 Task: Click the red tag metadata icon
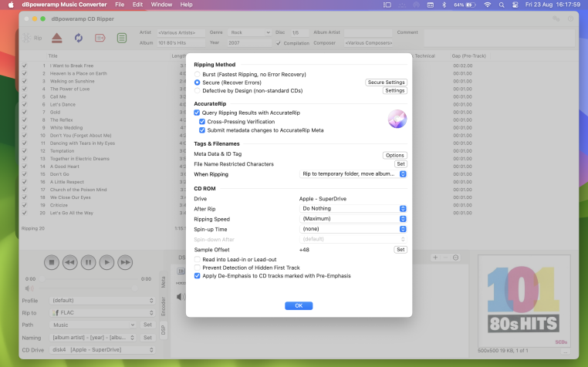[100, 37]
